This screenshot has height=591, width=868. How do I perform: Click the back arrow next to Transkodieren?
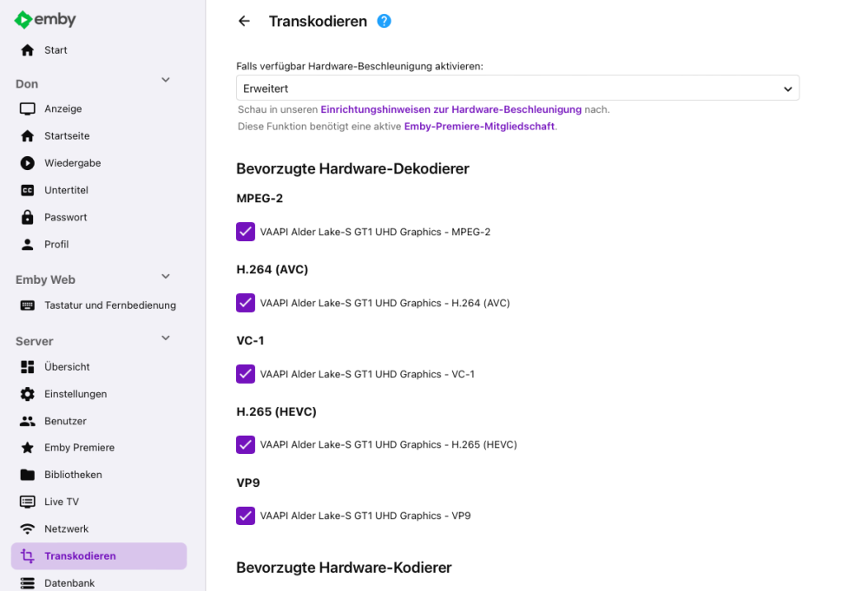(244, 21)
